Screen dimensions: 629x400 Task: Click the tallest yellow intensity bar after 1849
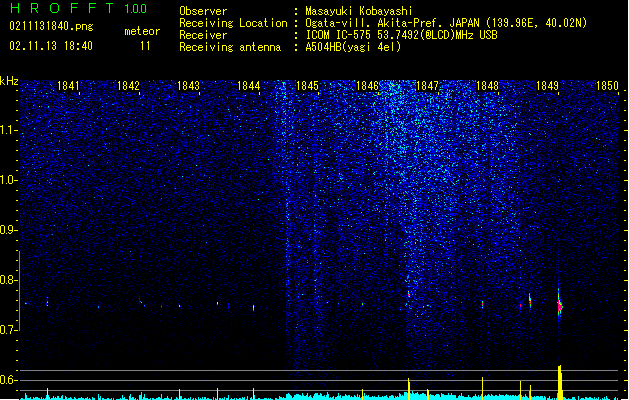click(x=560, y=382)
